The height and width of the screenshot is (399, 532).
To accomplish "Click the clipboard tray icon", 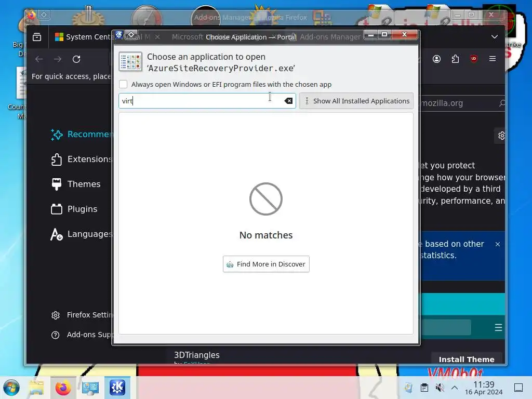I will click(424, 388).
